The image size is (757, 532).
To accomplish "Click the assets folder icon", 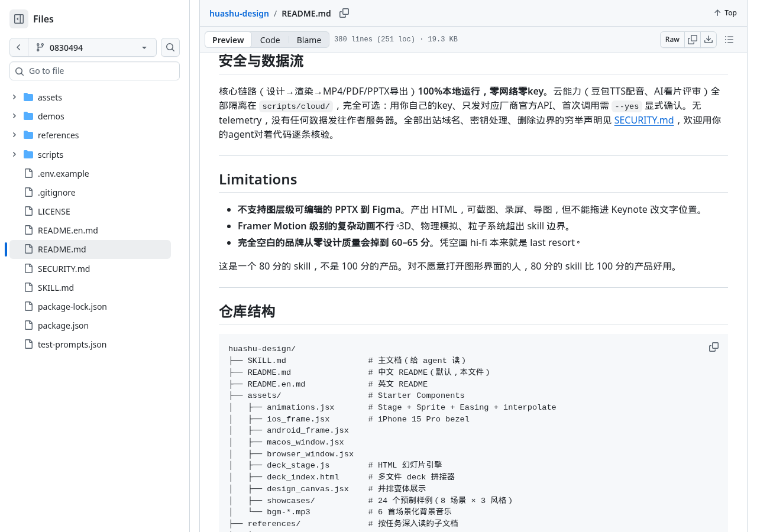I will 28,97.
